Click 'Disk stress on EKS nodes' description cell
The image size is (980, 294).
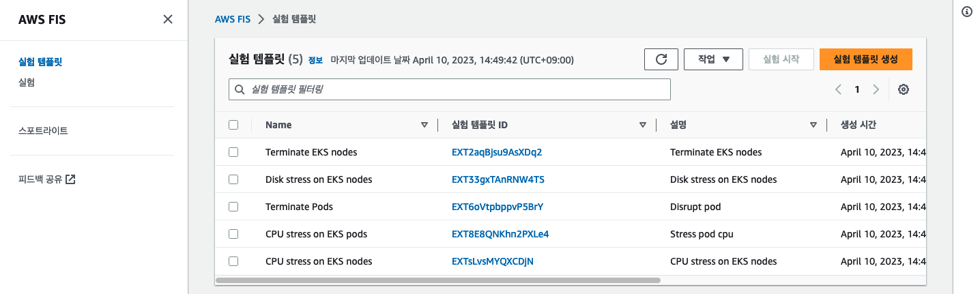tap(723, 179)
